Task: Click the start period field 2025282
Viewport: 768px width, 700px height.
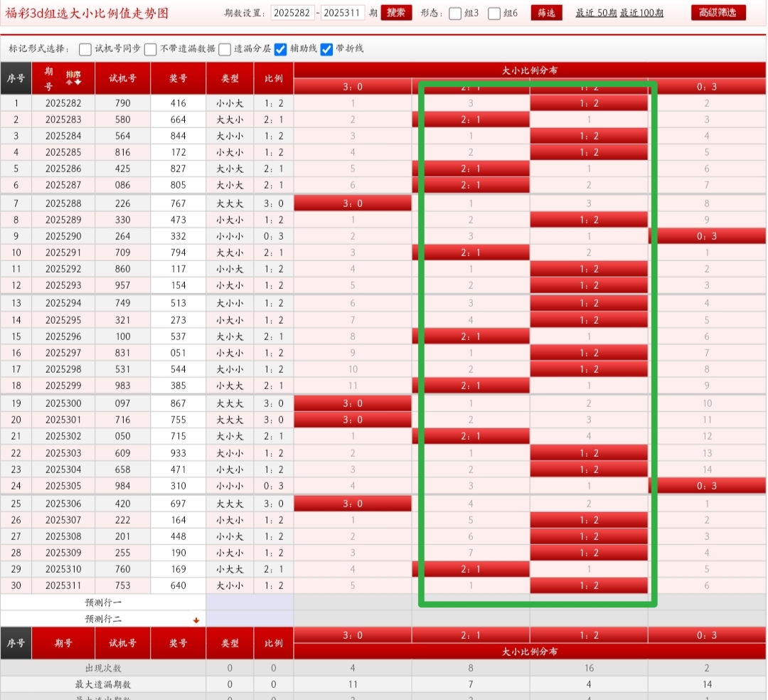Action: tap(293, 13)
